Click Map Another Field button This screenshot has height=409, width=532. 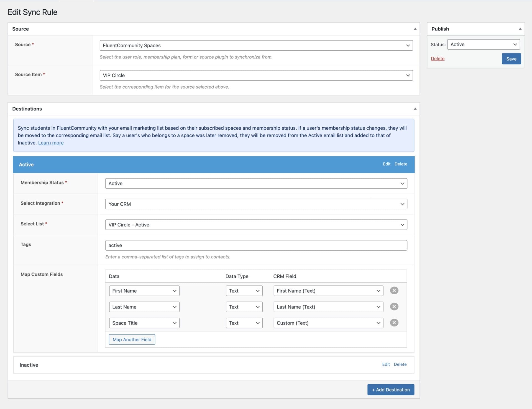(132, 339)
